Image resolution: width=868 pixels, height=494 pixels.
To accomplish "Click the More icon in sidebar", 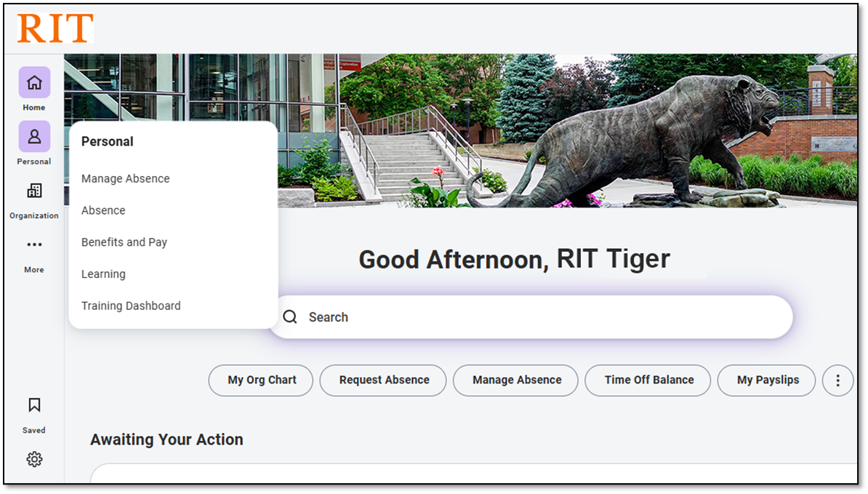I will pyautogui.click(x=33, y=245).
